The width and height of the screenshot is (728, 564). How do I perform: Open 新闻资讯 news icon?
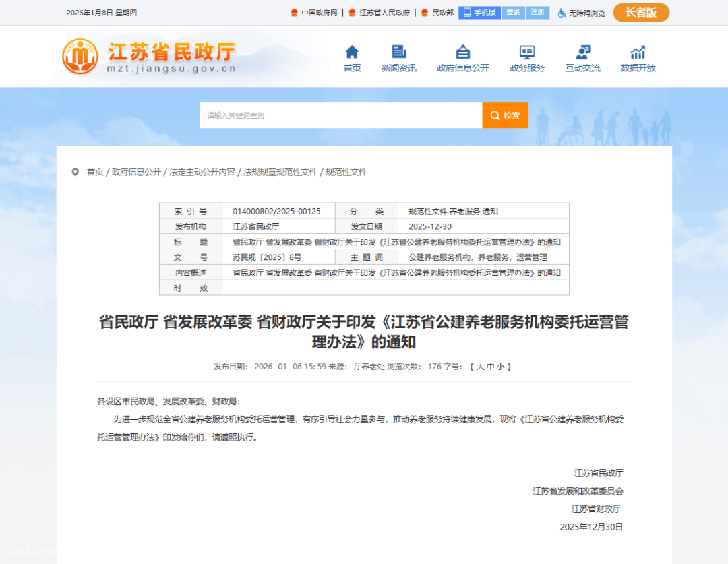pyautogui.click(x=399, y=53)
